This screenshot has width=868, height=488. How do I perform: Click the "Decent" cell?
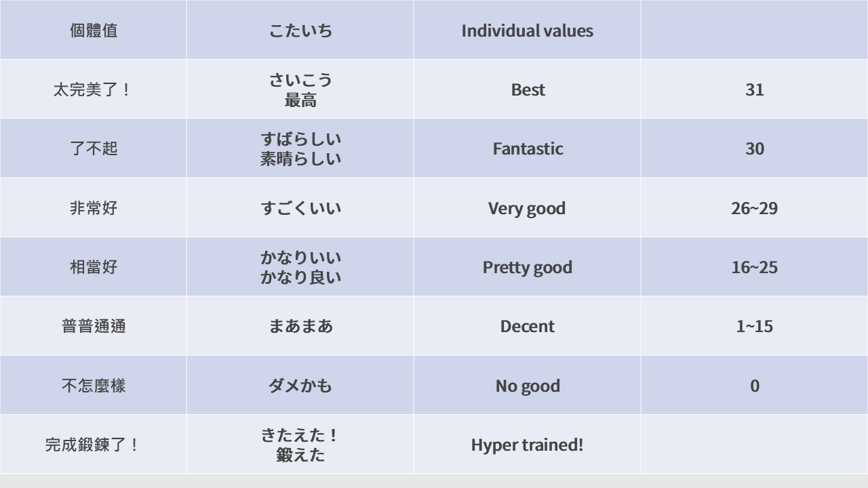pos(527,326)
